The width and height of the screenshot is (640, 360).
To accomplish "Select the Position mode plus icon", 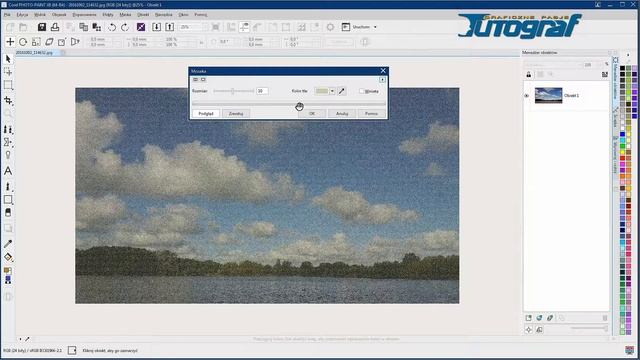I will tap(10, 42).
